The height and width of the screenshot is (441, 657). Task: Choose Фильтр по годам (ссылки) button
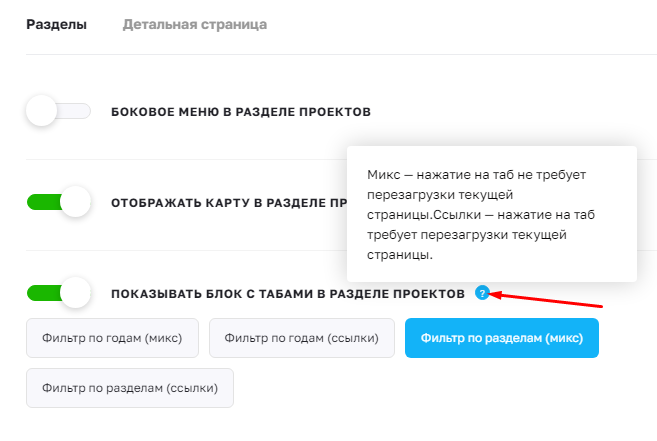click(x=302, y=338)
